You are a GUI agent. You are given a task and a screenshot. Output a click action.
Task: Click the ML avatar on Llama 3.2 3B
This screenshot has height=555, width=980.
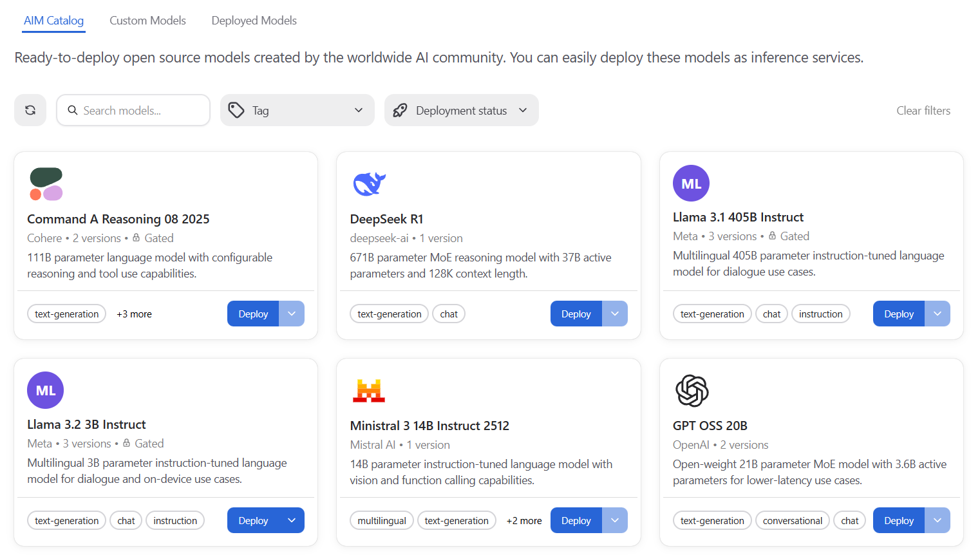(x=46, y=390)
